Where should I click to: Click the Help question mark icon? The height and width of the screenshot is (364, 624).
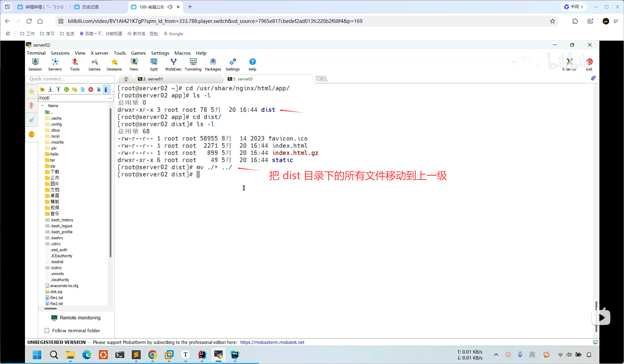point(252,65)
